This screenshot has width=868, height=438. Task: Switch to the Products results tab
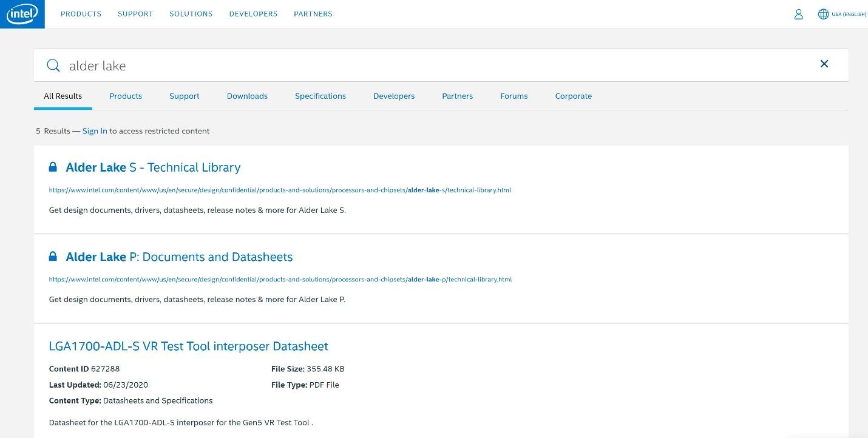(126, 96)
